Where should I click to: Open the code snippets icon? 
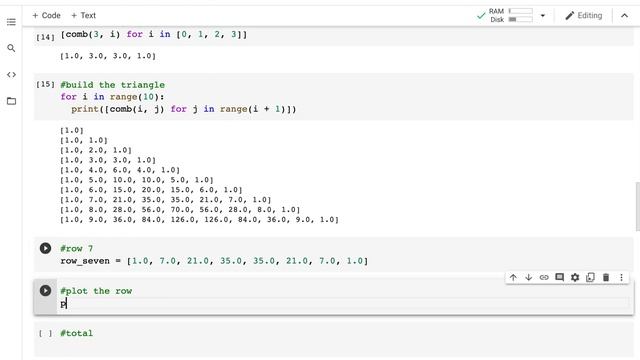point(11,75)
